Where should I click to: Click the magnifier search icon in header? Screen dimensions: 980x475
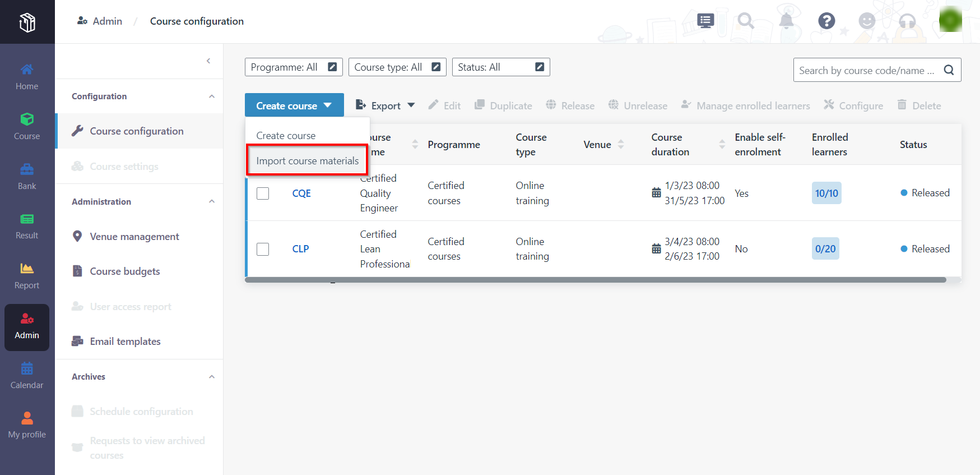click(x=746, y=21)
